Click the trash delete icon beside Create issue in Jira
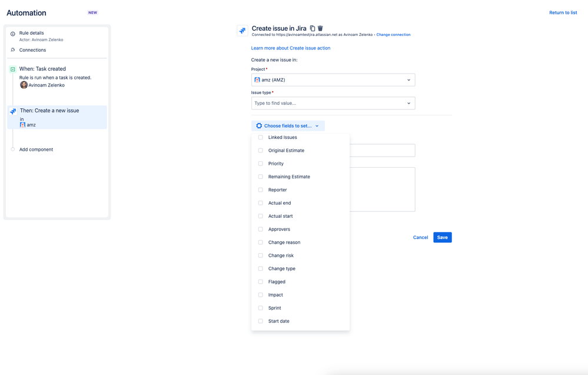The width and height of the screenshot is (588, 375). [x=320, y=28]
